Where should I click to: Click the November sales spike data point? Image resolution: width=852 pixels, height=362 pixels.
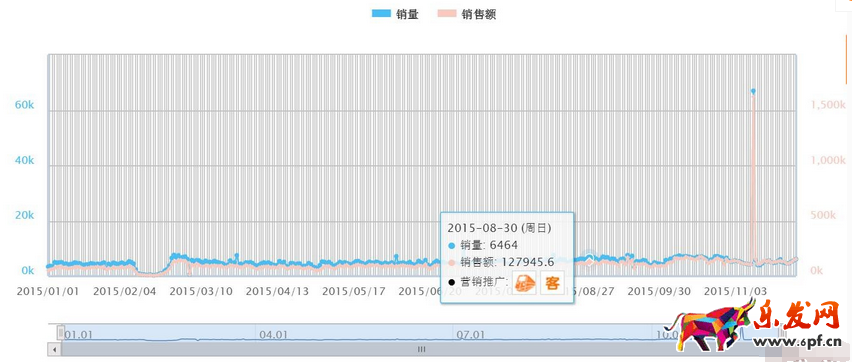753,91
